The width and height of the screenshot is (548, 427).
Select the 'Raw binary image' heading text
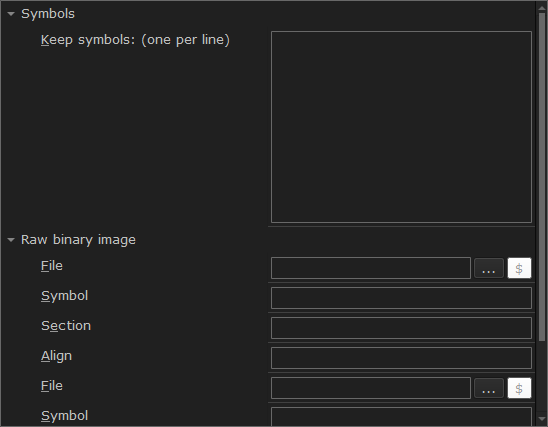(x=78, y=240)
